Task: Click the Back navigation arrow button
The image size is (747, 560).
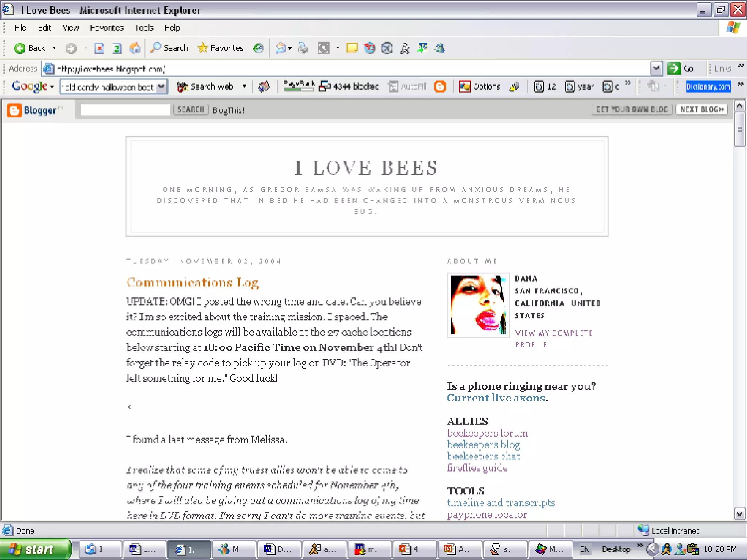Action: click(x=20, y=48)
